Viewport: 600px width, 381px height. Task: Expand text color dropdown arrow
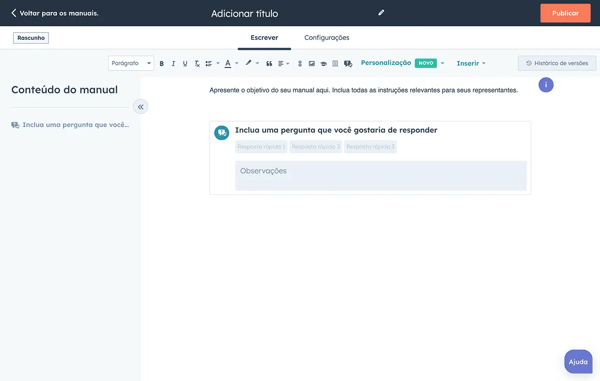(236, 63)
